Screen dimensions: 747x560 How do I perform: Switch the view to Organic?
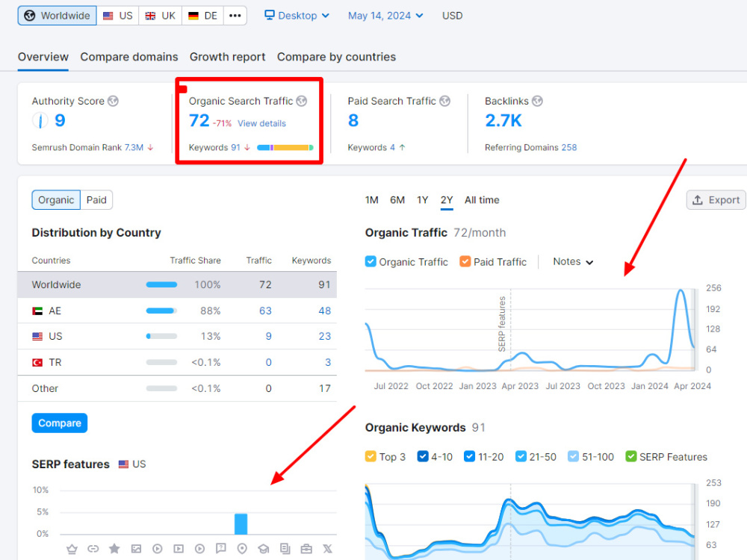click(x=56, y=200)
